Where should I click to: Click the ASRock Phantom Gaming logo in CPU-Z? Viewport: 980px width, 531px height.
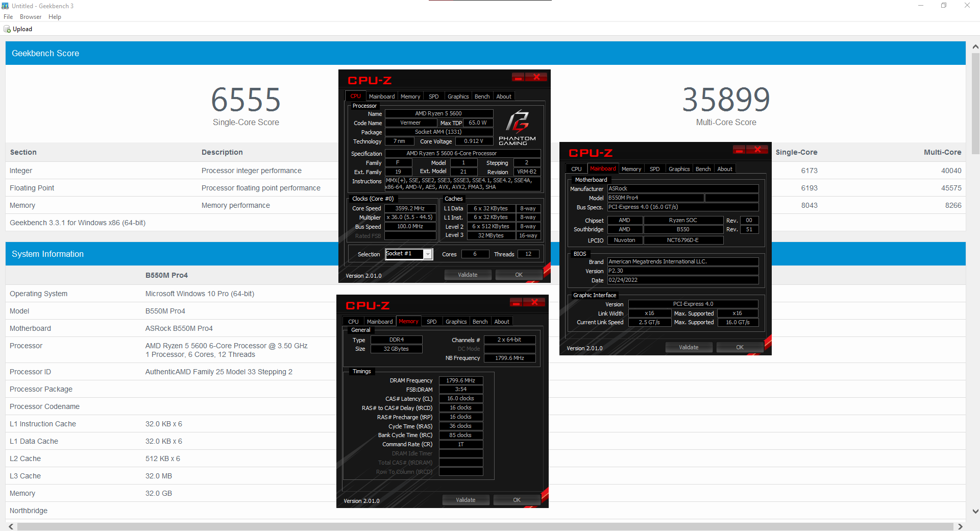(517, 128)
